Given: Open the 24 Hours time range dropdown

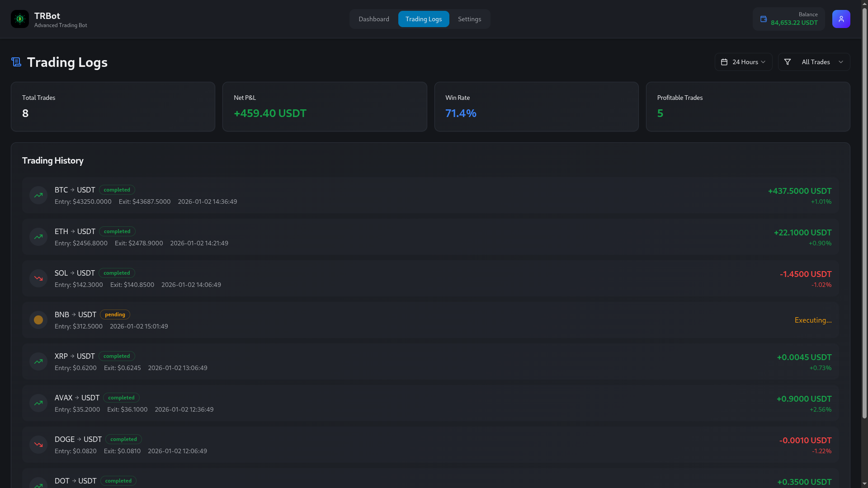Looking at the screenshot, I should [744, 62].
